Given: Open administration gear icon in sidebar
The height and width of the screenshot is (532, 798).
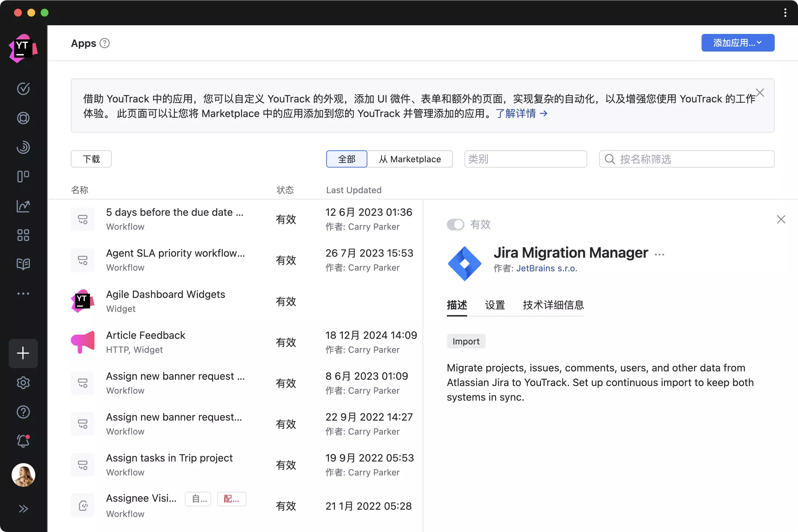Looking at the screenshot, I should 23,383.
